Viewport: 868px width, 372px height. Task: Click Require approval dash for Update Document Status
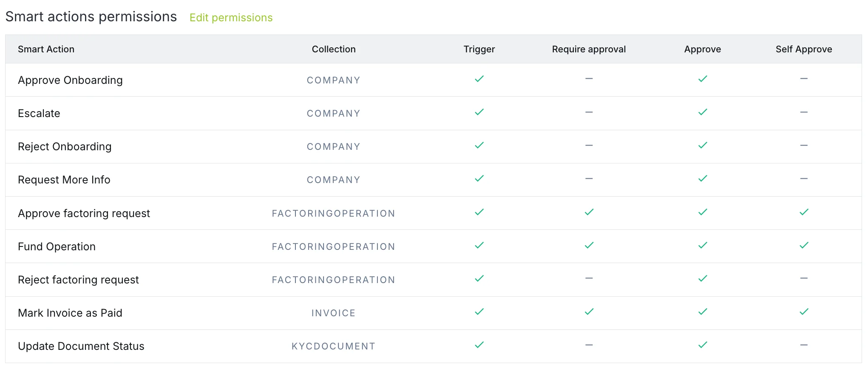[x=589, y=345]
